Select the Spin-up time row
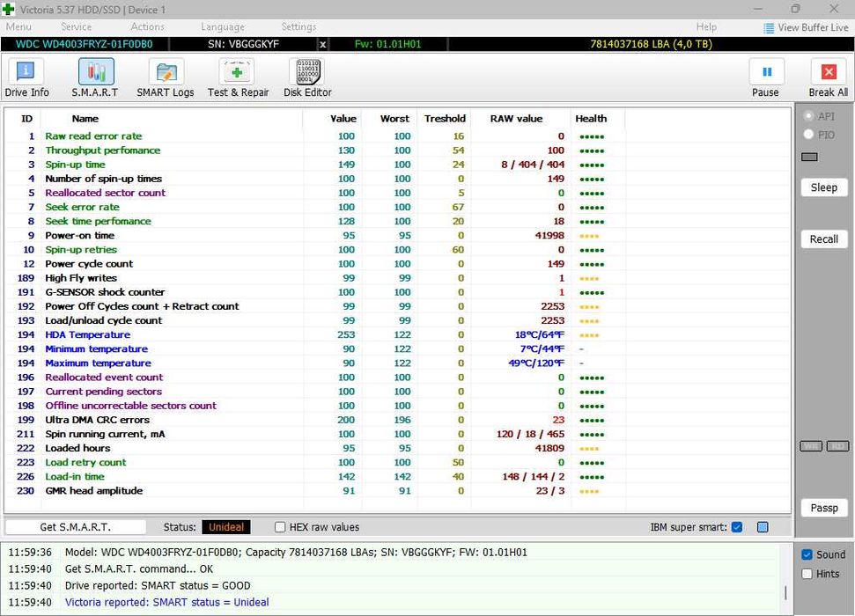 (x=397, y=165)
